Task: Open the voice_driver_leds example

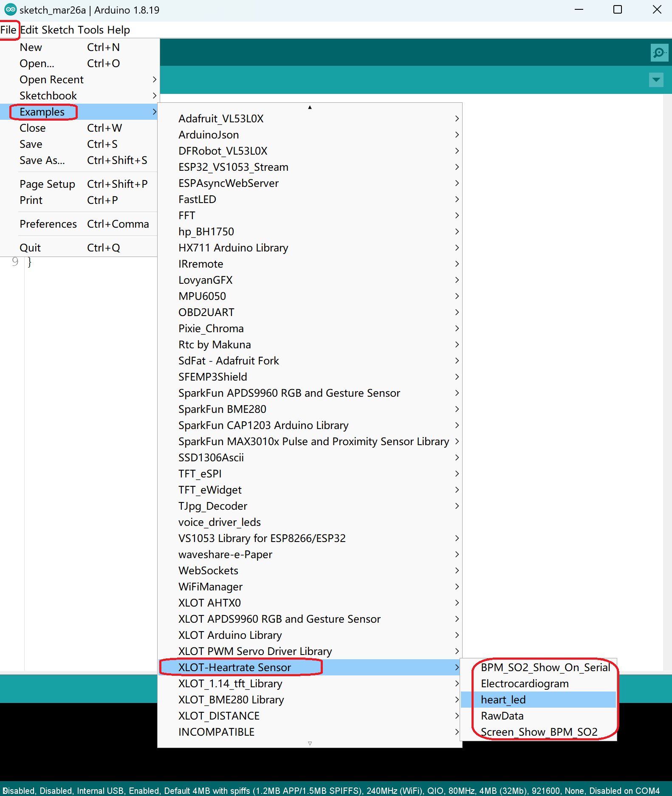Action: (310, 522)
